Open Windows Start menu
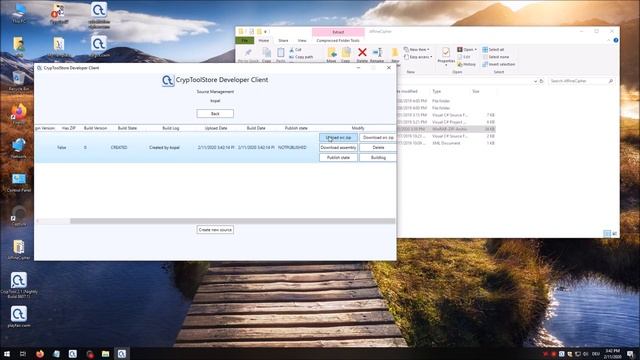 coord(7,354)
